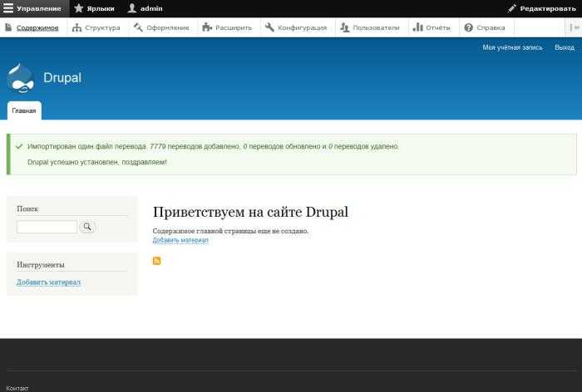
Task: Open the Ярлыки star shortcuts icon
Action: [x=78, y=8]
